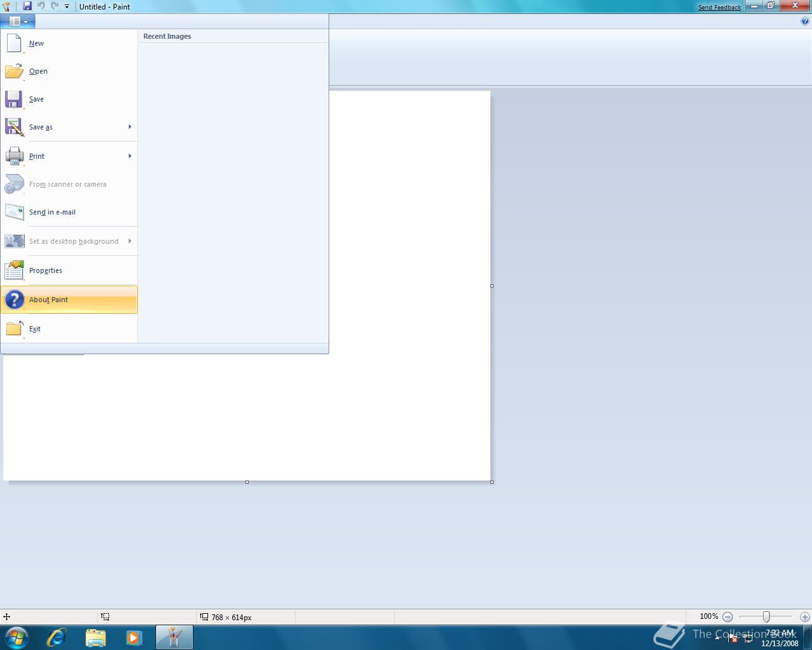The height and width of the screenshot is (650, 812).
Task: Click the 100% zoom level text
Action: point(709,616)
